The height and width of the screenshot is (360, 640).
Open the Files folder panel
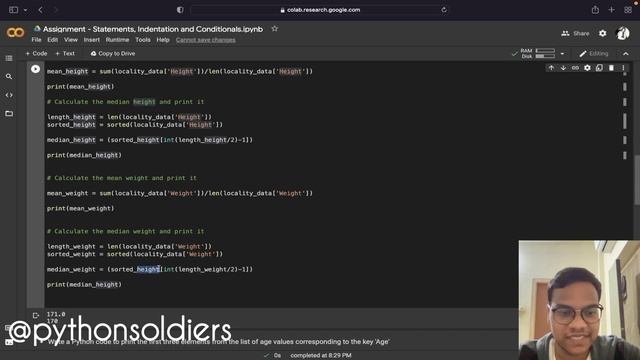point(9,113)
